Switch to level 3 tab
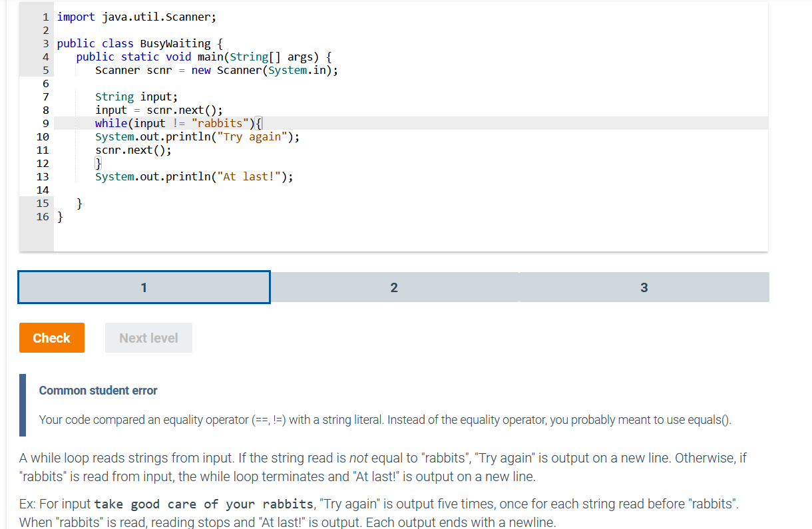812x529 pixels. point(644,287)
